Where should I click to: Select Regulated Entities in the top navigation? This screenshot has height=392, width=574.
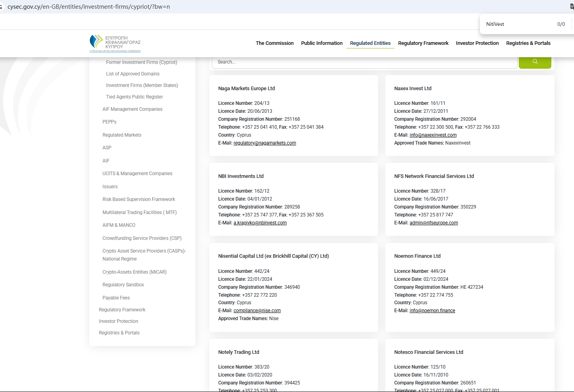click(370, 43)
